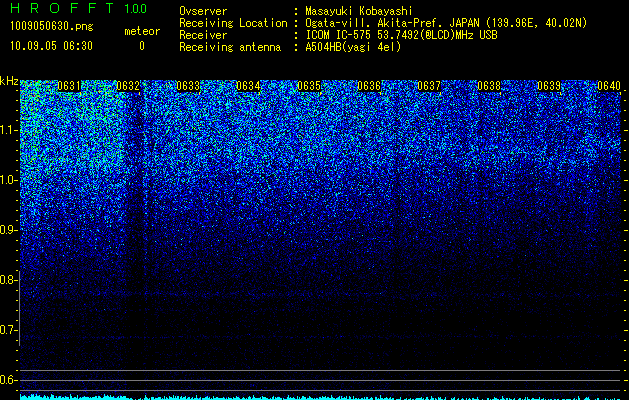Click the kHz axis unit label
Viewport: 629px width, 400px height.
click(9, 81)
